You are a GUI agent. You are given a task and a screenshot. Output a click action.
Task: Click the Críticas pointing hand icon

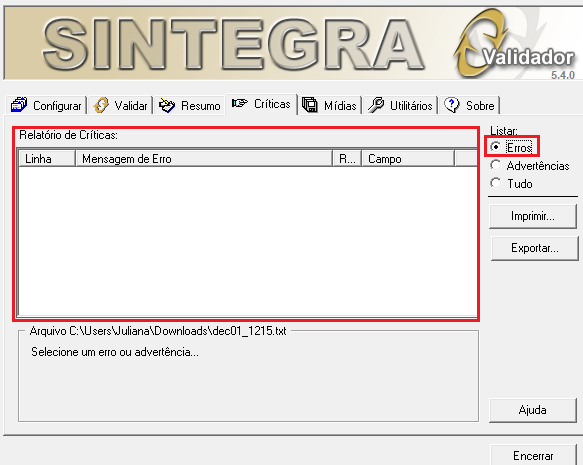click(x=239, y=103)
